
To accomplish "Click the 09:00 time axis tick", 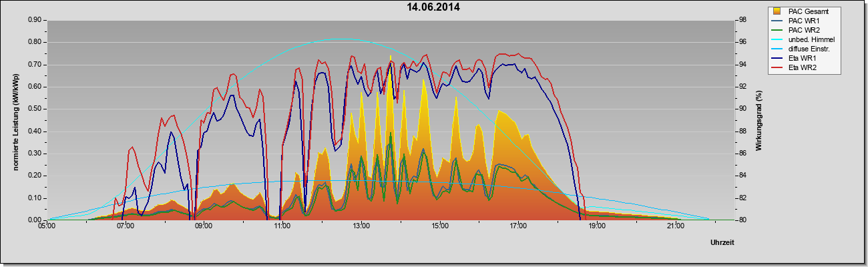I will click(204, 227).
